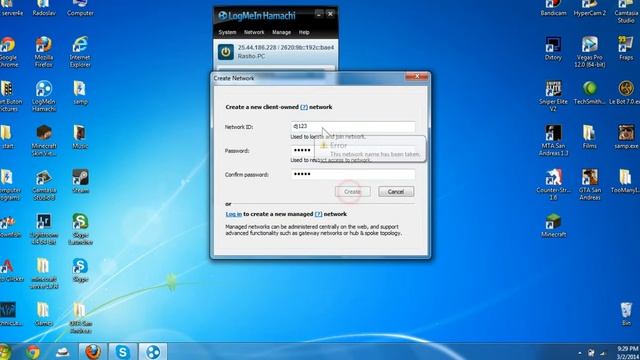The width and height of the screenshot is (640, 360).
Task: Click the Hamachi taskbar button
Action: (153, 352)
